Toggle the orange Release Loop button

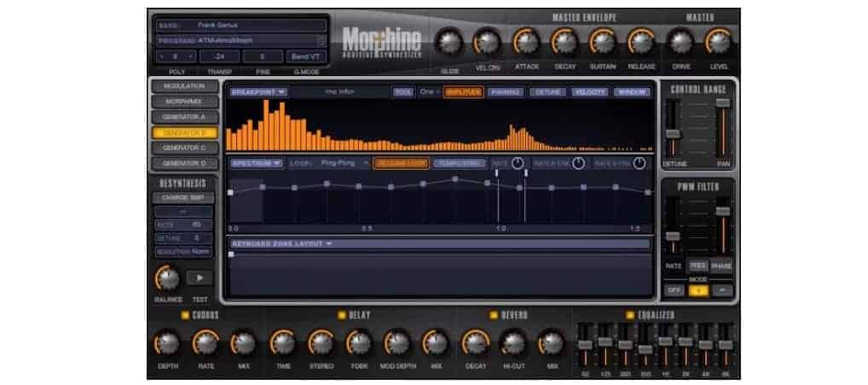(x=401, y=163)
